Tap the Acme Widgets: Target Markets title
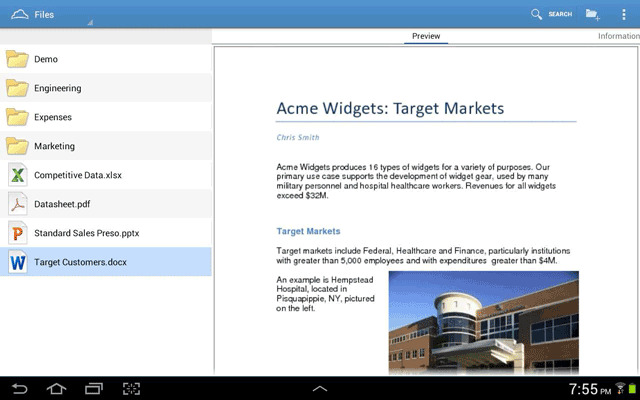This screenshot has width=640, height=400. 390,108
